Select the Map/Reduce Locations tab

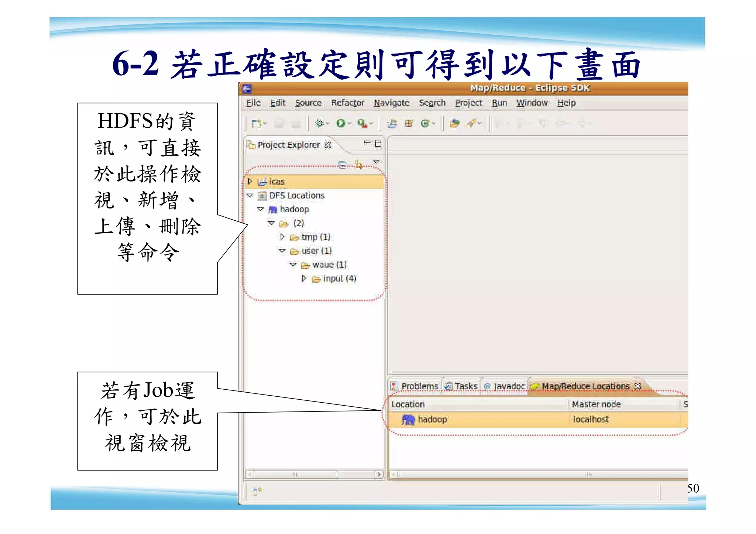(x=585, y=386)
